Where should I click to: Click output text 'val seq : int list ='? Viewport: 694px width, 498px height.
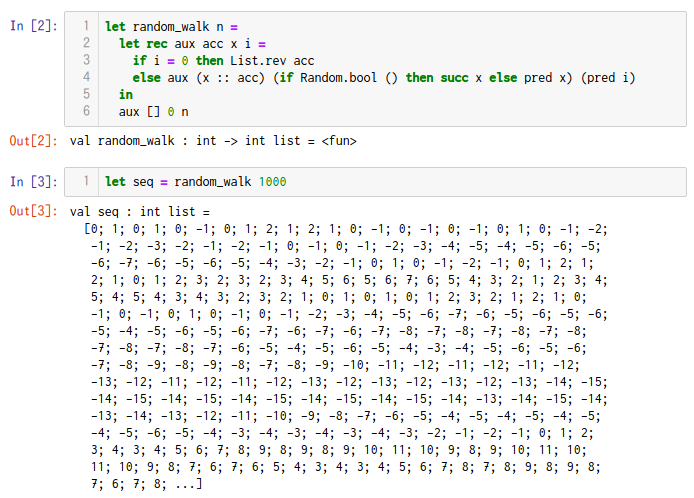[139, 212]
